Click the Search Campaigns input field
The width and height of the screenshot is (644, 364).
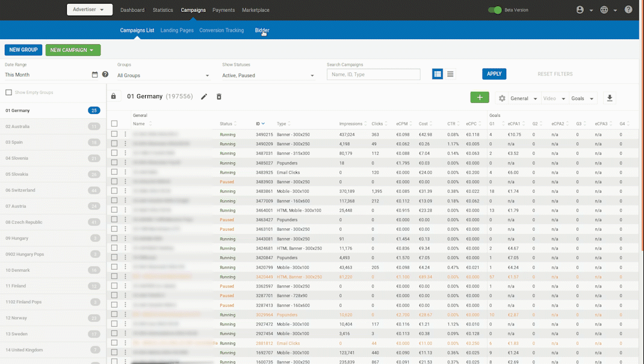click(373, 75)
